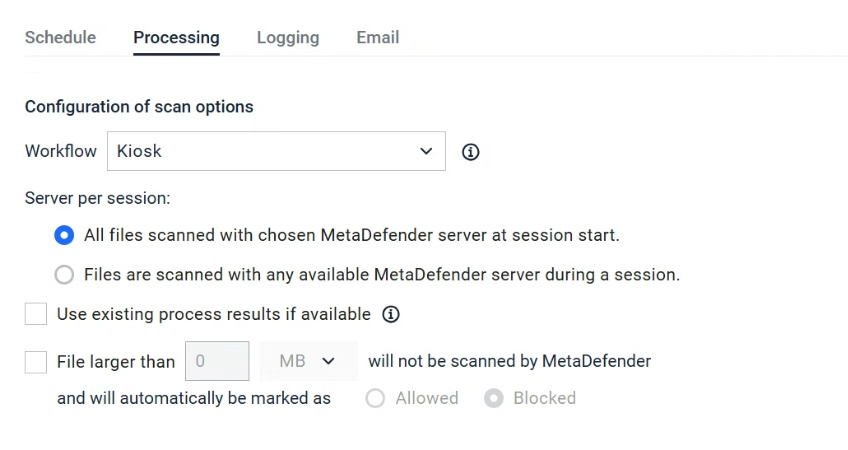Select radio for chosen MetaDefender server at session start
The image size is (848, 450).
click(x=64, y=235)
